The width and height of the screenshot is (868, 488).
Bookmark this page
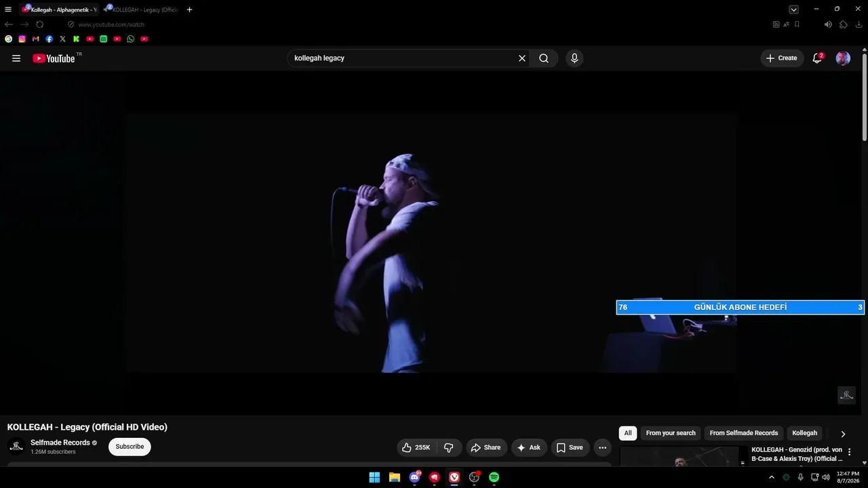[797, 24]
